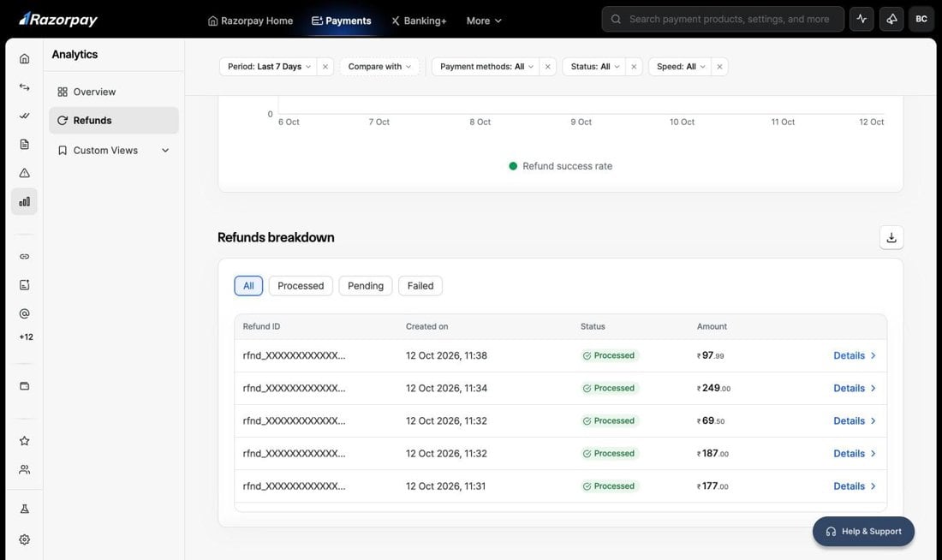Open Details for the ₹69.50 refund
The width and height of the screenshot is (942, 560).
855,421
